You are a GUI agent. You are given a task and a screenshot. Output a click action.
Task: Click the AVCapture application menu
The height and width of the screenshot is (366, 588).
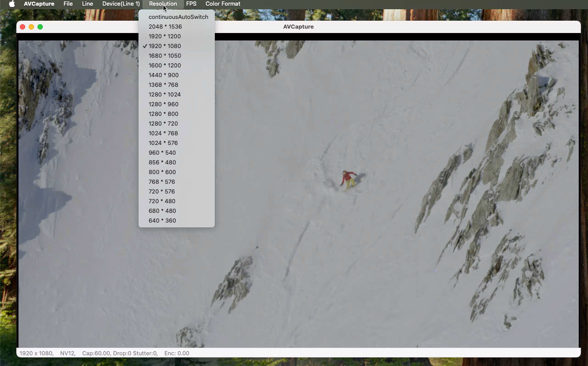39,4
